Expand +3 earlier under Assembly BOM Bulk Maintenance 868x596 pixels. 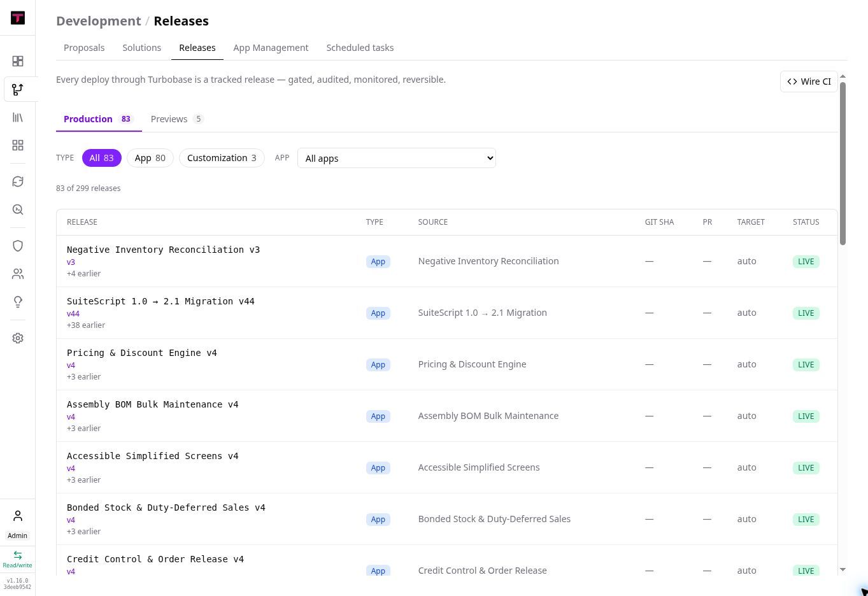[x=84, y=429]
